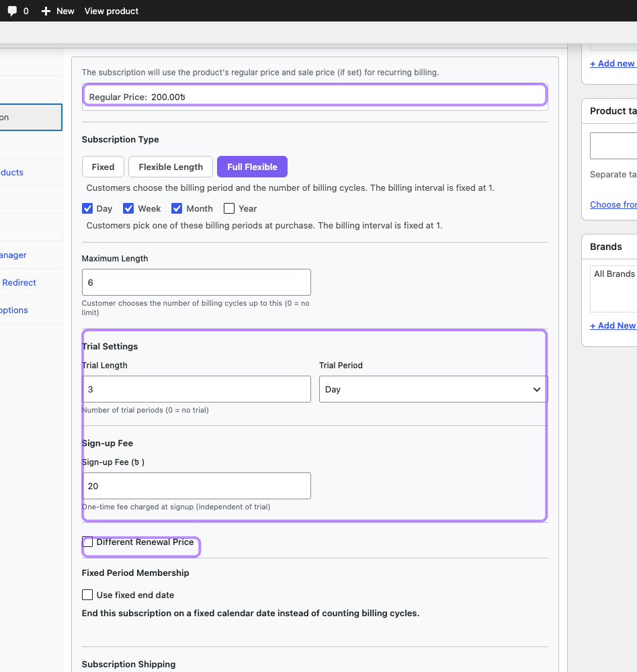The image size is (637, 672).
Task: Click the Maximum Length input field
Action: click(196, 282)
